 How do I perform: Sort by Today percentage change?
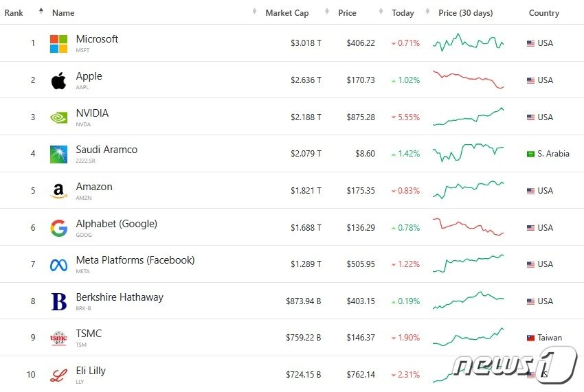point(403,12)
